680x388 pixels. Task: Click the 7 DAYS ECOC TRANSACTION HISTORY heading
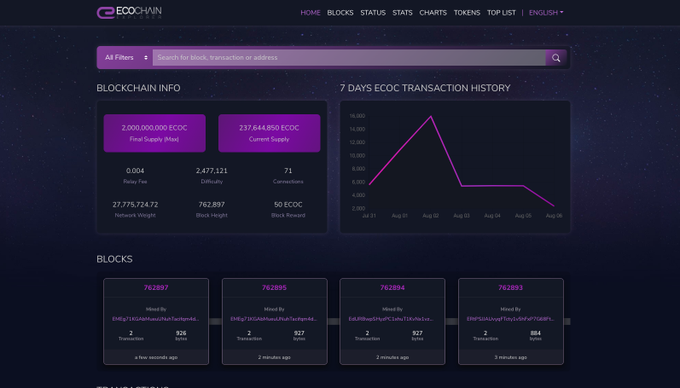(x=425, y=88)
